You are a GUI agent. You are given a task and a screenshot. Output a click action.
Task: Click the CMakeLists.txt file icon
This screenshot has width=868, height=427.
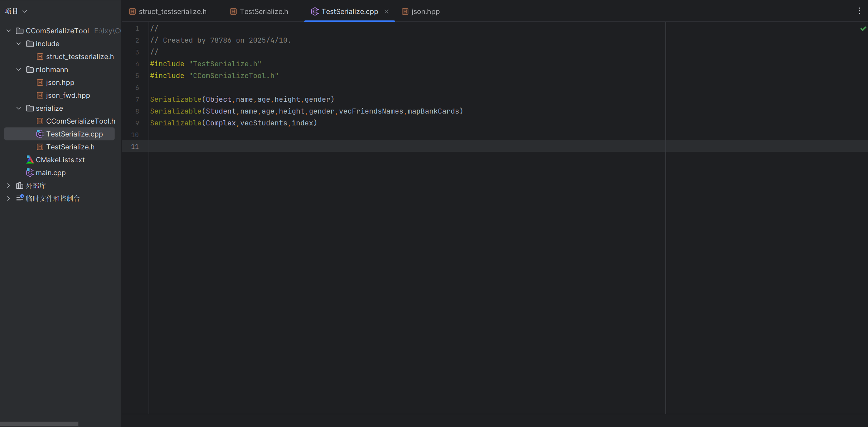click(x=30, y=160)
